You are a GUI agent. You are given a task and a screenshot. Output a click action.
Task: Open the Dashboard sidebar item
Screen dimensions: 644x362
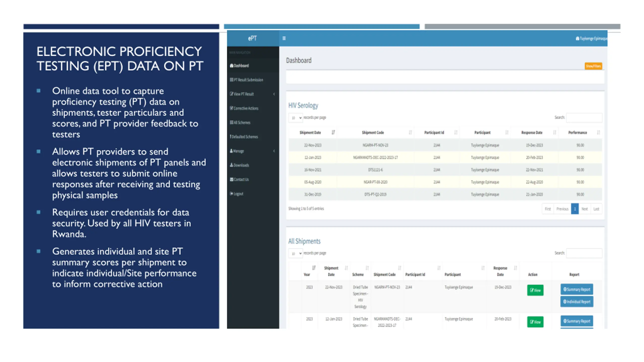(x=253, y=66)
